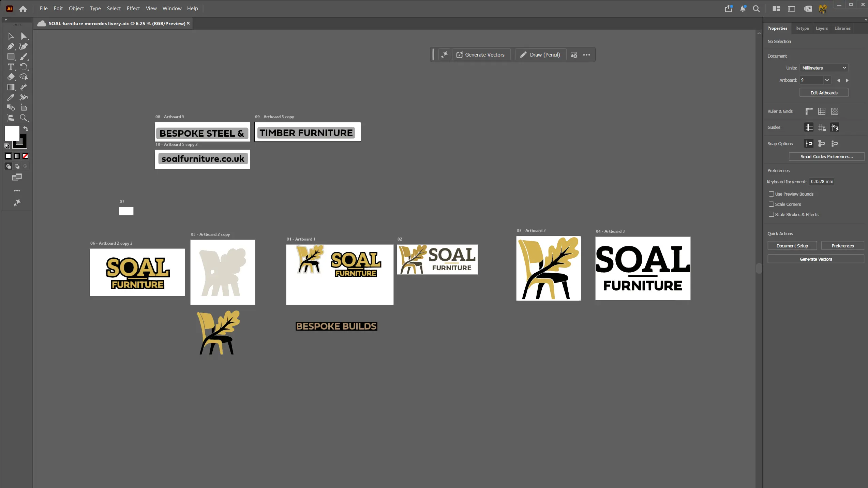The height and width of the screenshot is (488, 868).
Task: Select the Direct Selection tool
Action: point(24,36)
